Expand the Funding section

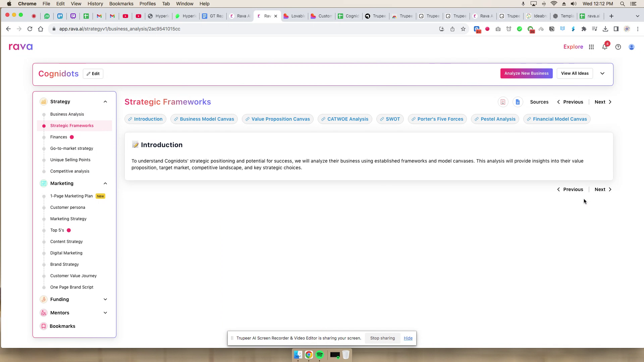point(105,299)
